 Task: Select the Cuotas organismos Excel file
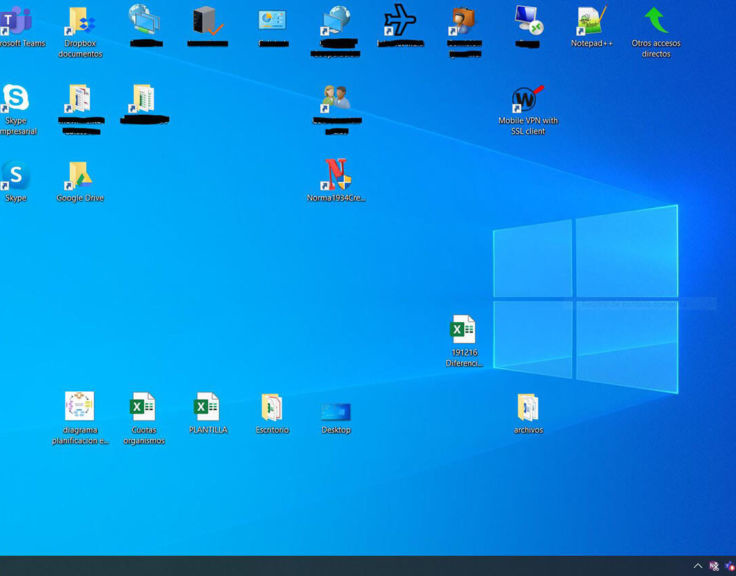click(144, 407)
